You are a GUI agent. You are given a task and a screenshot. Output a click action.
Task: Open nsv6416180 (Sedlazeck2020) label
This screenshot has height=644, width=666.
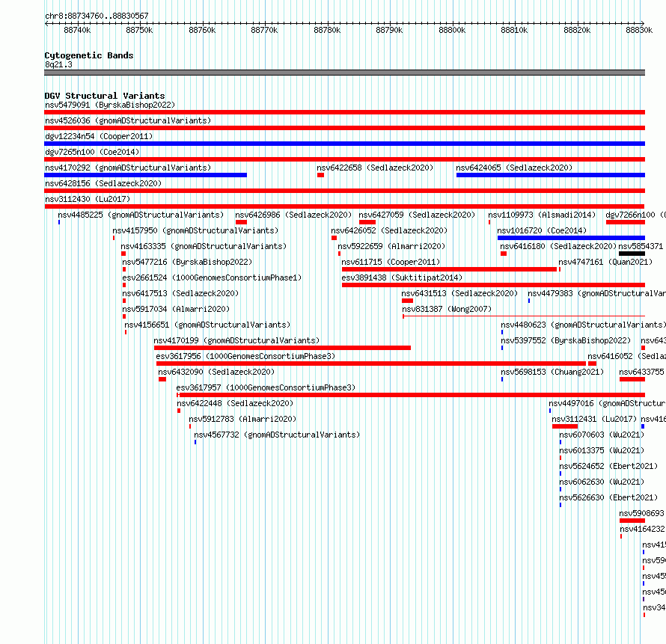coord(558,246)
